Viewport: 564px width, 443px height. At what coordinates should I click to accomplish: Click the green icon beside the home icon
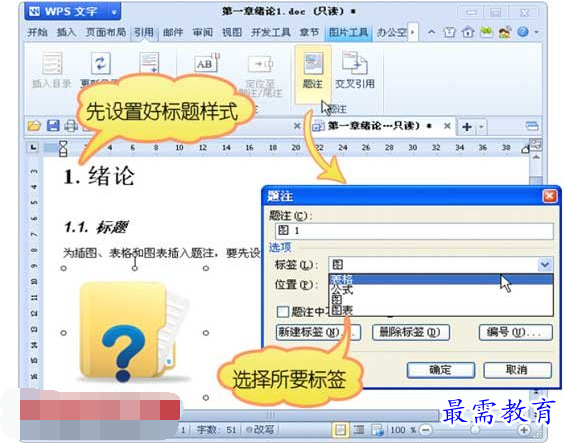tap(486, 32)
